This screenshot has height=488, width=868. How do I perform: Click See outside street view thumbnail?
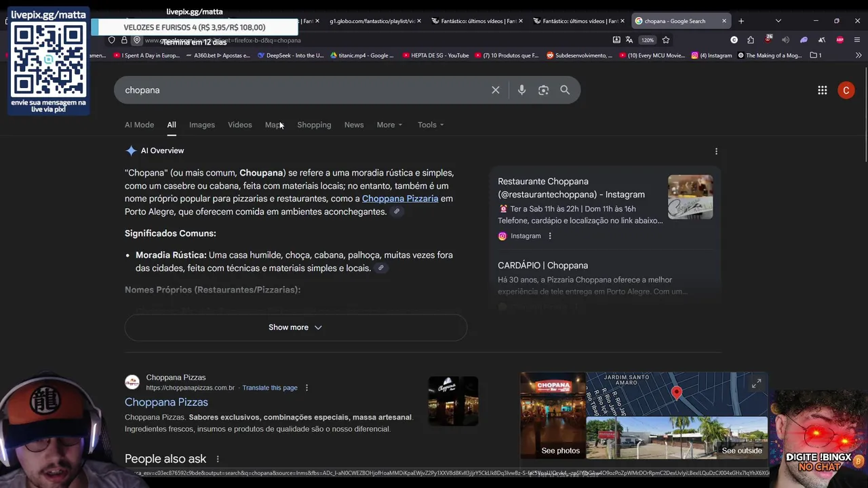[677, 439]
